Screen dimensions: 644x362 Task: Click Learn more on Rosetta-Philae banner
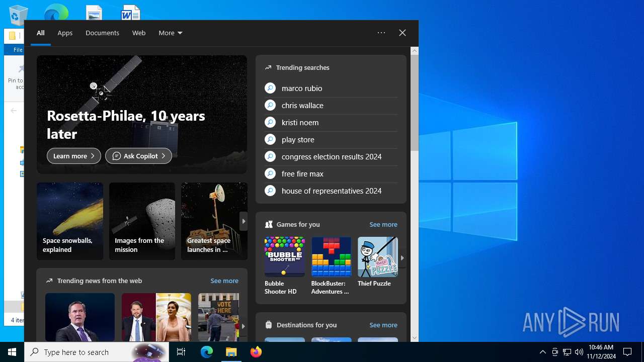[74, 156]
